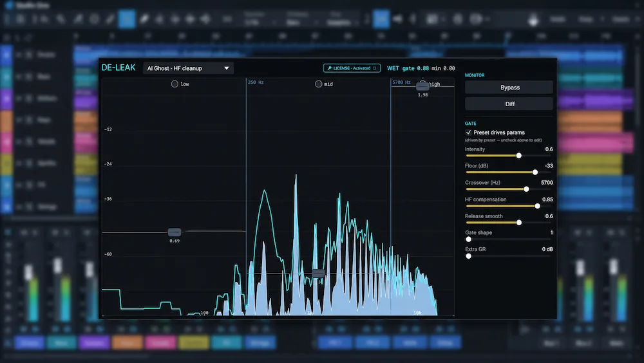This screenshot has width=644, height=363.
Task: Click the HF compensation value 0.85
Action: pos(547,200)
